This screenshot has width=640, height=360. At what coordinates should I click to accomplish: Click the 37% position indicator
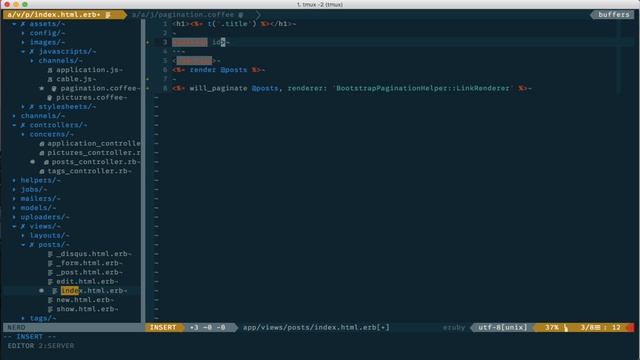point(551,327)
